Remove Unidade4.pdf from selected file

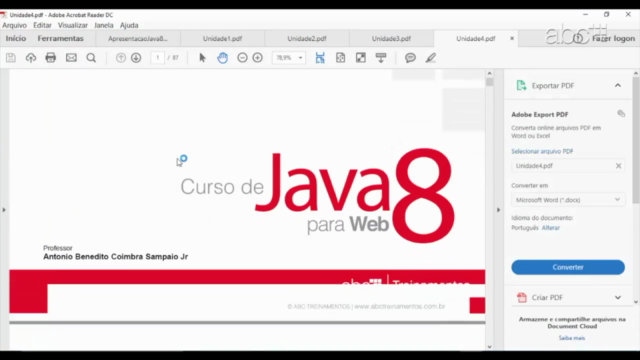click(x=618, y=166)
